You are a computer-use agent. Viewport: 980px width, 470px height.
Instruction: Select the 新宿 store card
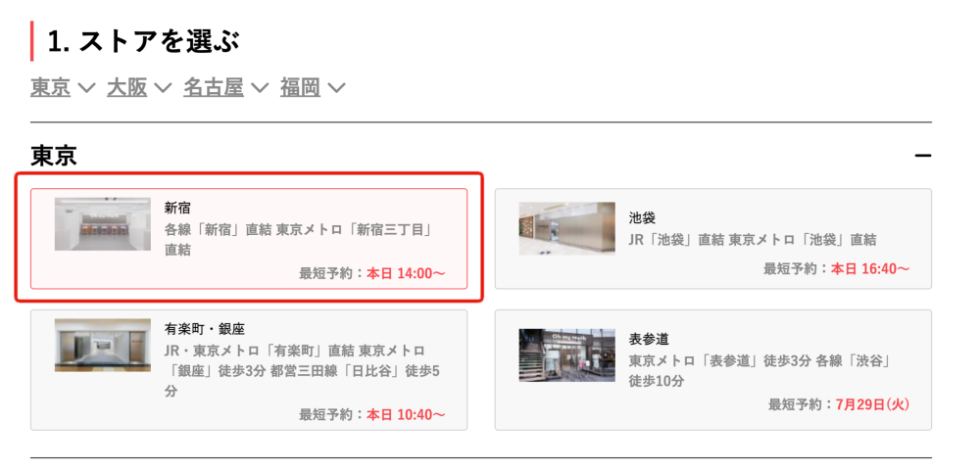coord(249,239)
